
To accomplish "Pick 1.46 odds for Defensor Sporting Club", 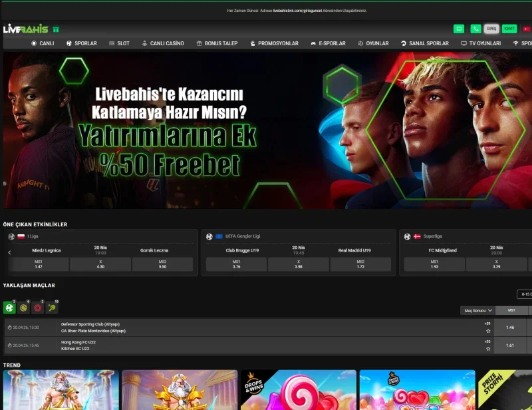I will (510, 327).
